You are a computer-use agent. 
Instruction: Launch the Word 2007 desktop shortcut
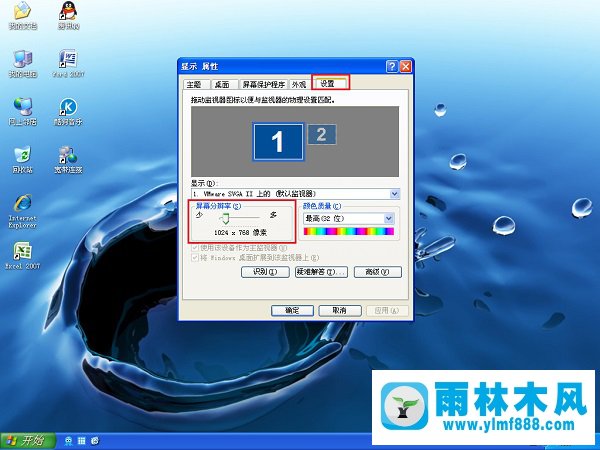coord(68,63)
